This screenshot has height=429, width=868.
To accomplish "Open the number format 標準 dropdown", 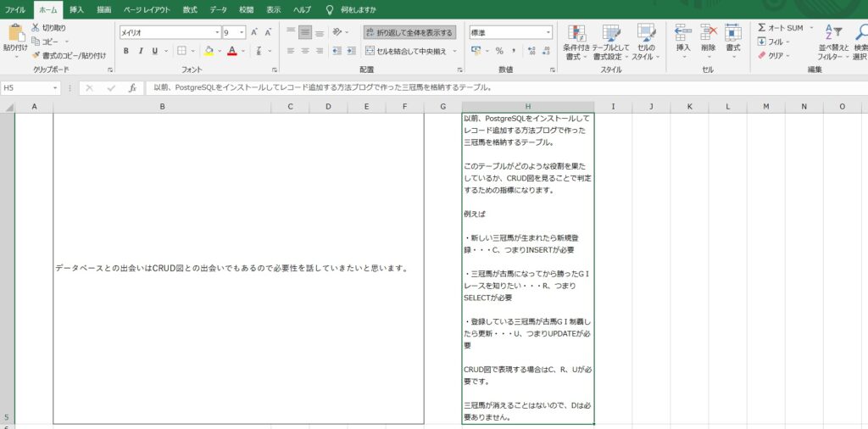I will pos(548,33).
